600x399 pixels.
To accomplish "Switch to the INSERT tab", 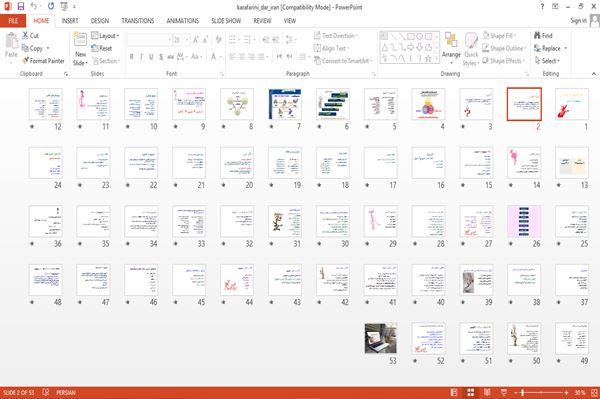I will tap(70, 21).
